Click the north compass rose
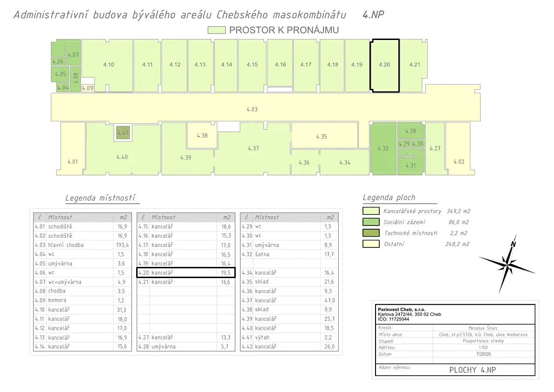Viewport: 554px width, 392px height. point(507,264)
